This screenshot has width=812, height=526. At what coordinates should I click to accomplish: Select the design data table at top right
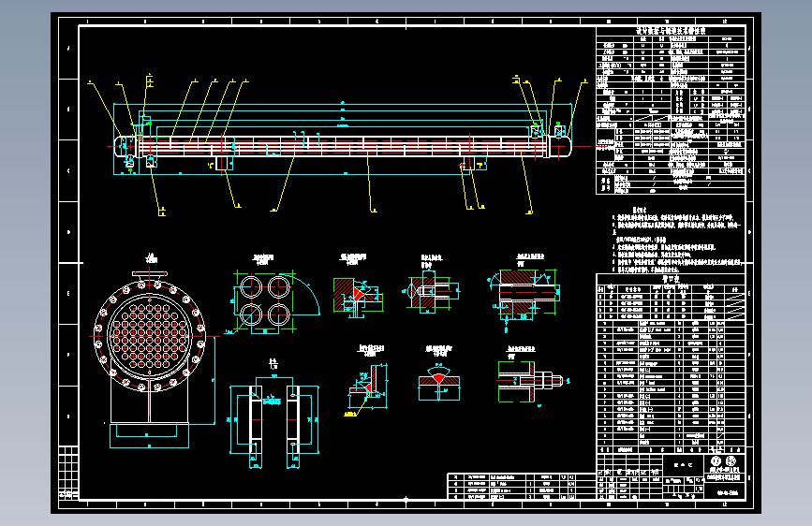pos(671,110)
